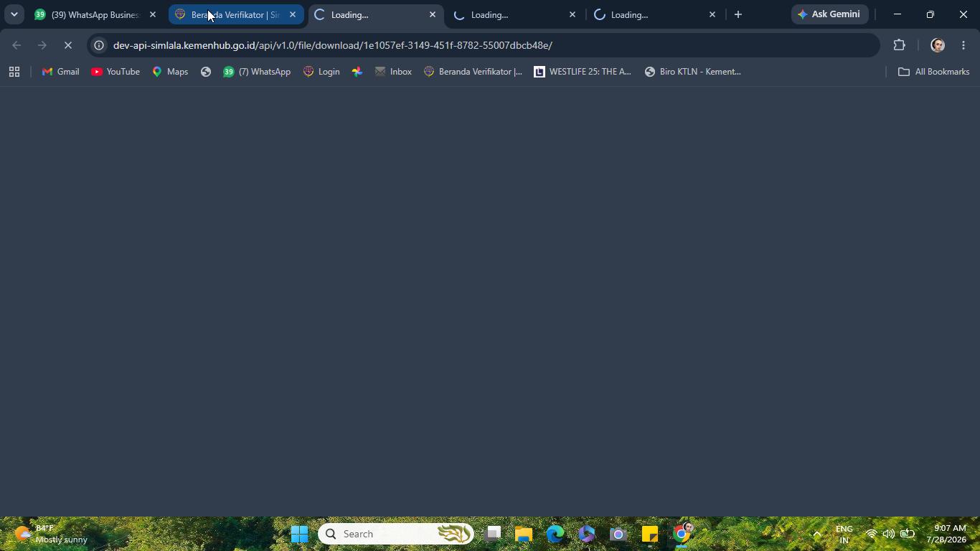Open the Maps bookmark

(170, 72)
